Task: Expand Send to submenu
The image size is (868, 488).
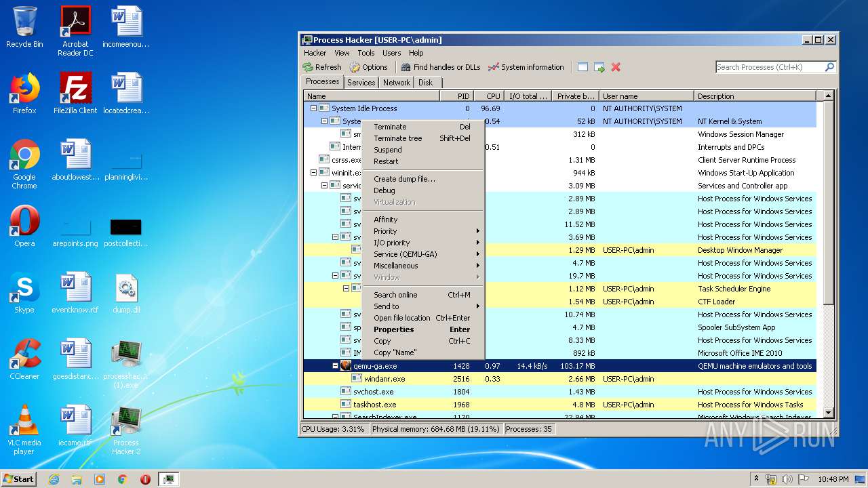Action: 422,306
